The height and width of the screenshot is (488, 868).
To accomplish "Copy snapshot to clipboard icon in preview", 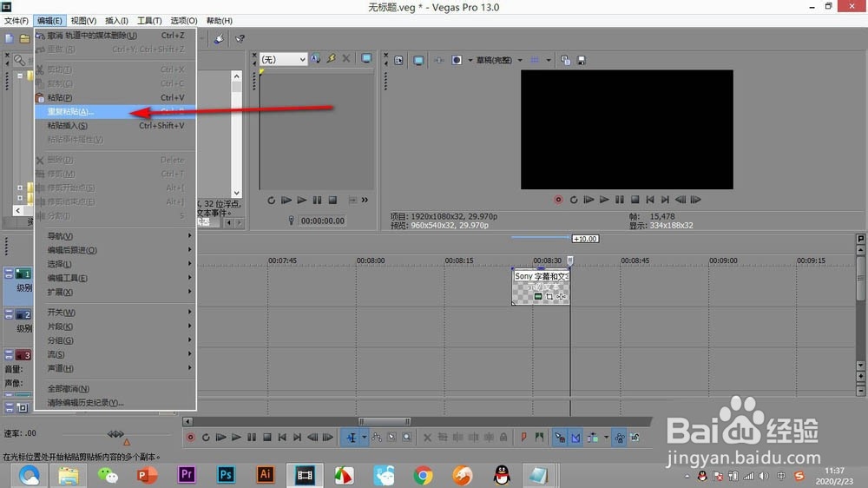I will (565, 60).
